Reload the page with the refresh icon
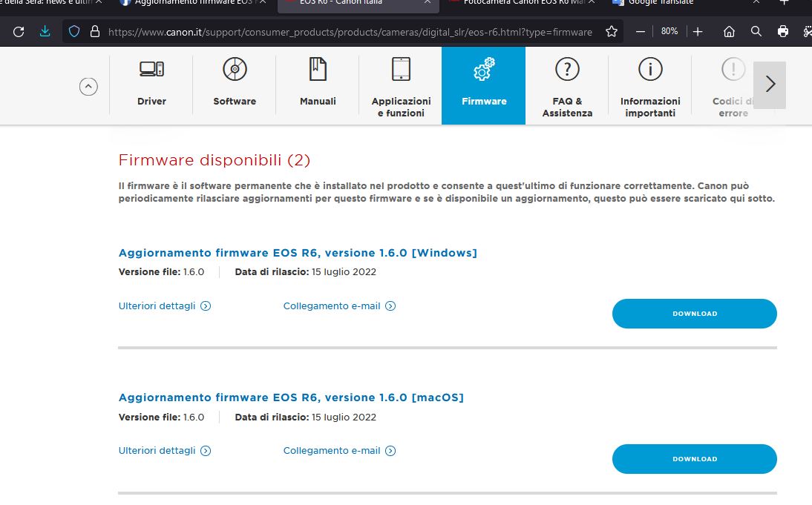812x505 pixels. coord(19,32)
